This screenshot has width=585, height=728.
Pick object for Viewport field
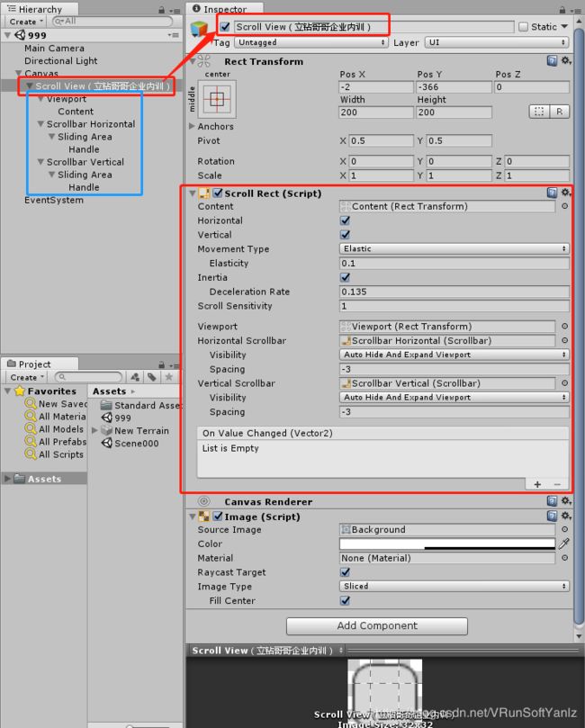(564, 327)
